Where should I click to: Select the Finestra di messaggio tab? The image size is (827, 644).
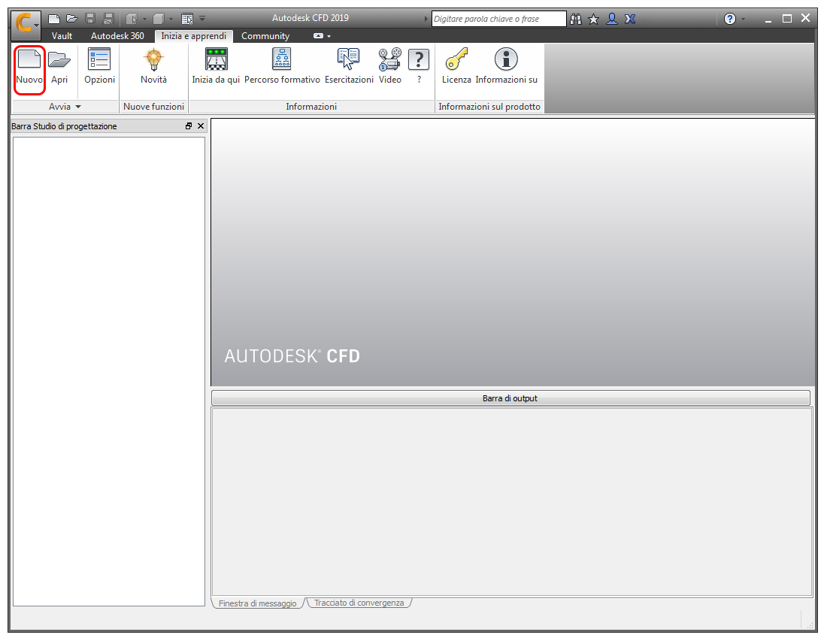[257, 603]
